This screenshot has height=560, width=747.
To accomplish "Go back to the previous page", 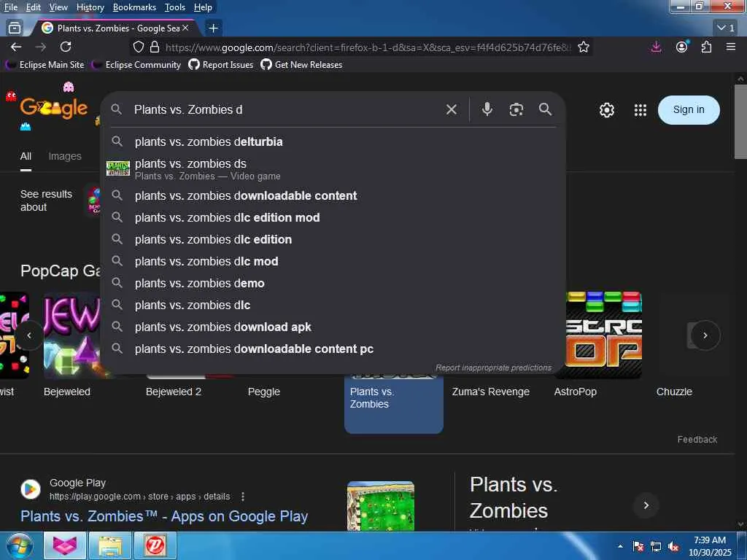I will [16, 47].
